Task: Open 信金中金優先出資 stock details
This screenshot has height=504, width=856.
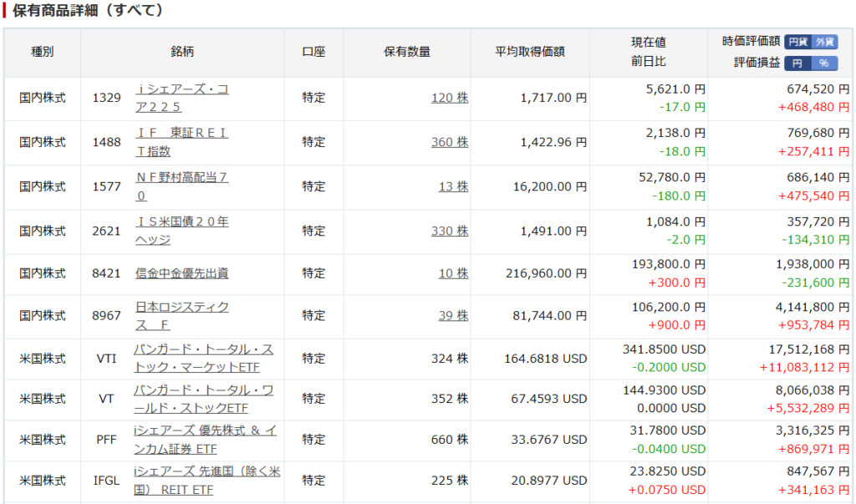Action: [x=181, y=273]
